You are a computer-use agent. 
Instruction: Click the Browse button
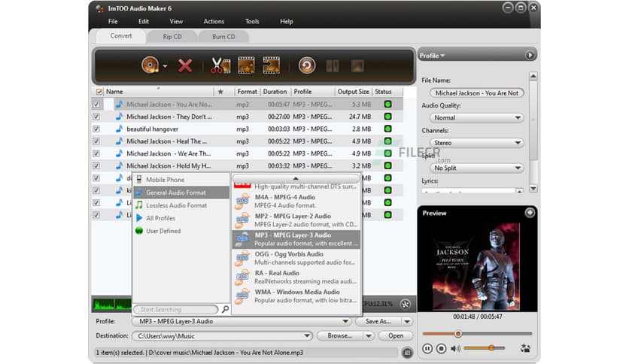339,336
